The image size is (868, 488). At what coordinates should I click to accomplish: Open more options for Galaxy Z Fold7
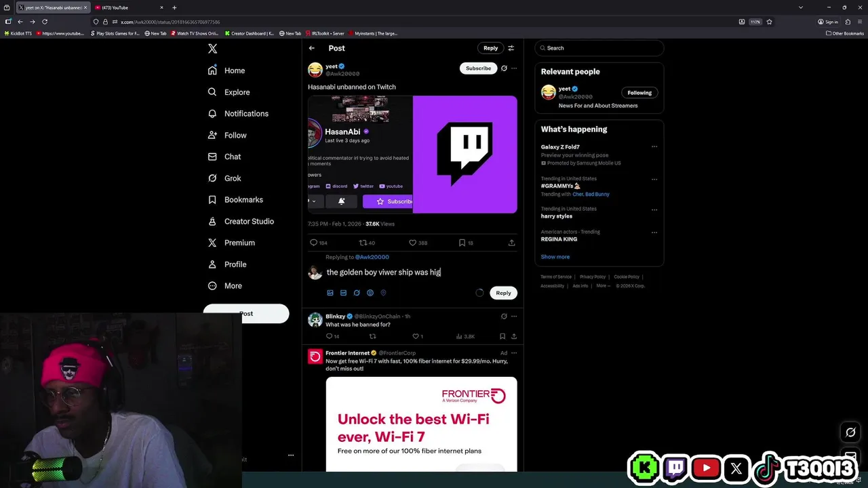654,146
